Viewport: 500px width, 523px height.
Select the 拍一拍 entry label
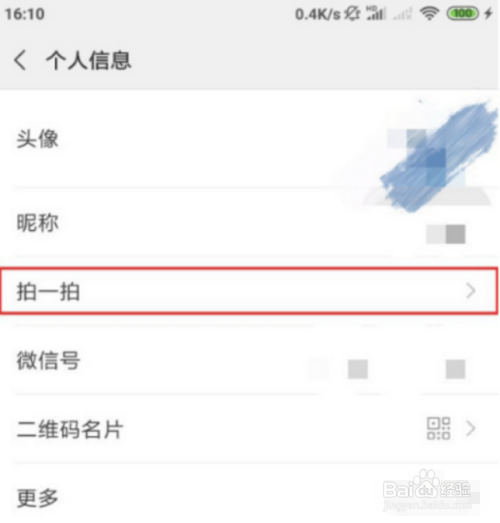coord(48,292)
